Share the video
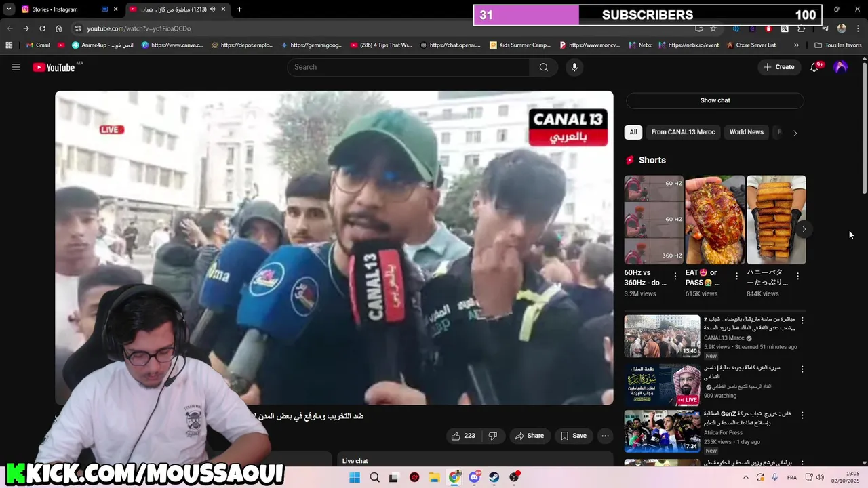 point(529,436)
